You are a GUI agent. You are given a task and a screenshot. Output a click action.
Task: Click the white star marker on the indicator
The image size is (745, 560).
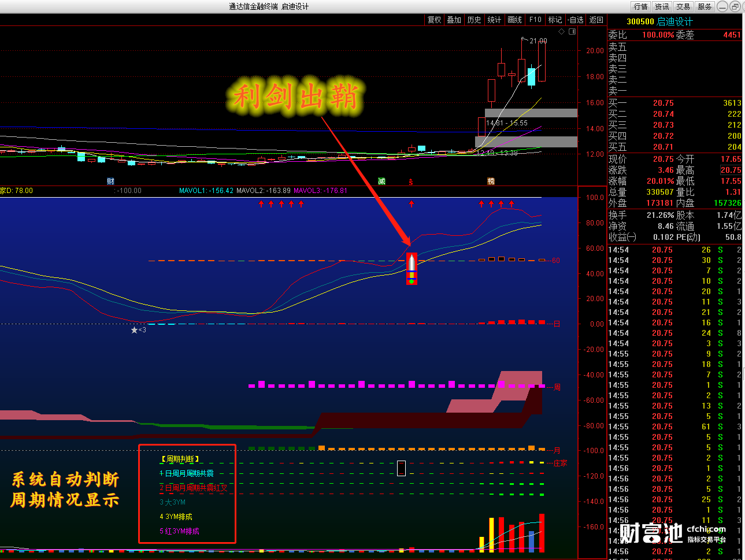135,330
